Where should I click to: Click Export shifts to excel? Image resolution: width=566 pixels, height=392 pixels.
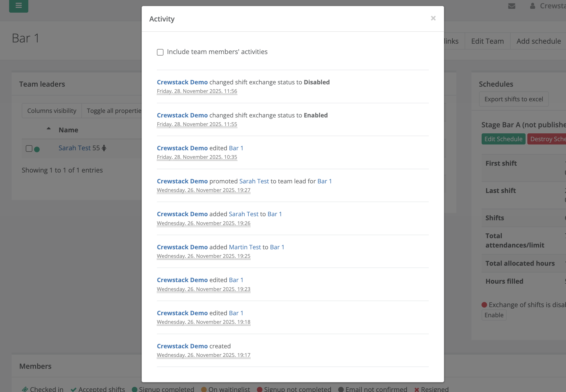pyautogui.click(x=513, y=99)
